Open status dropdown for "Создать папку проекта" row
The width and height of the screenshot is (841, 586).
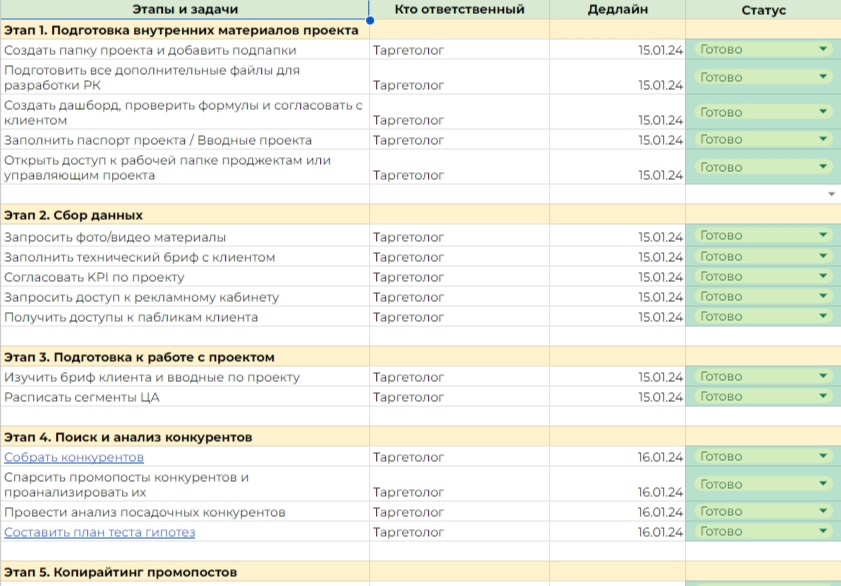[x=823, y=49]
